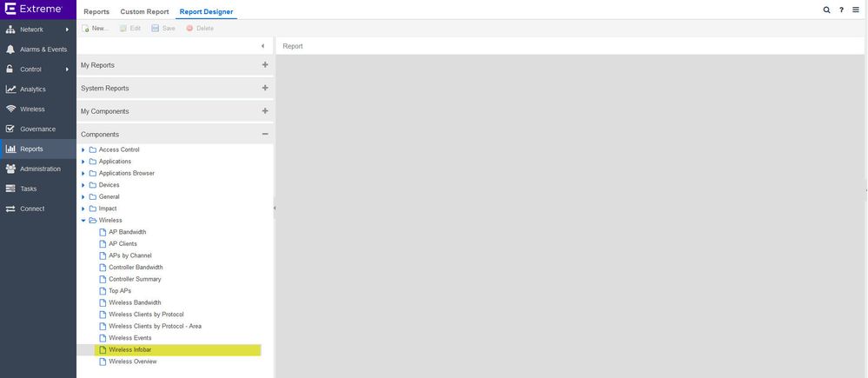This screenshot has height=378, width=868.
Task: Expand the System Reports section
Action: tap(264, 88)
